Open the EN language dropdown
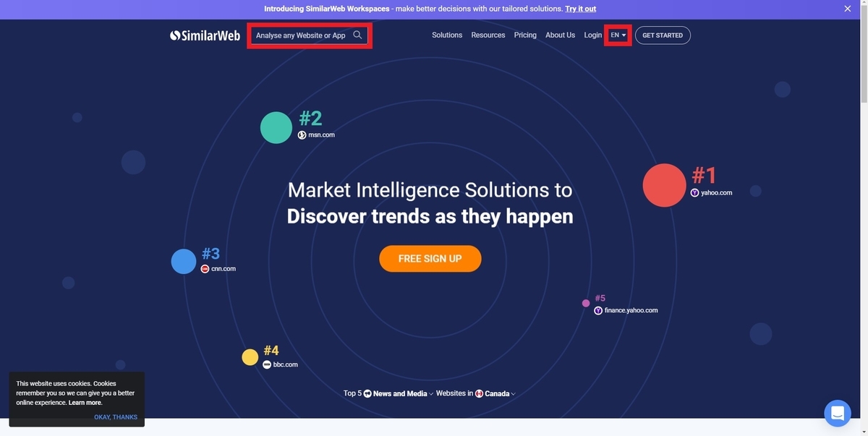This screenshot has height=436, width=868. tap(618, 35)
